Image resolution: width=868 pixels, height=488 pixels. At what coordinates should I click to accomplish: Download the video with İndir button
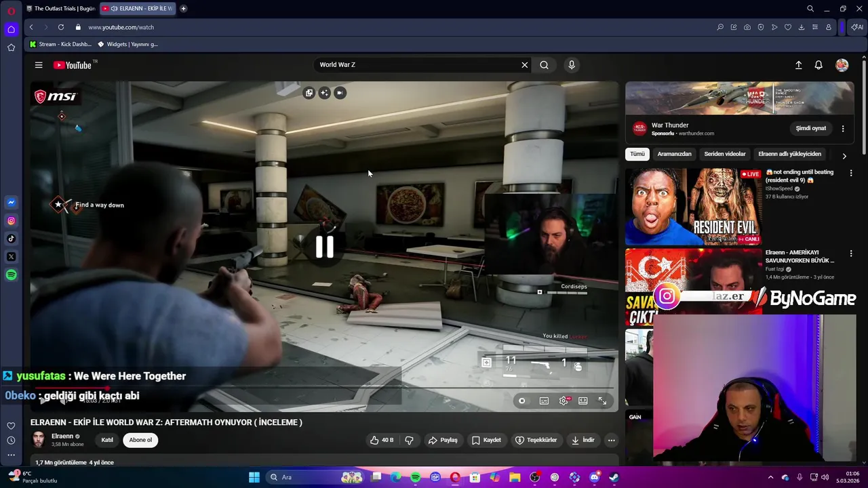583,440
